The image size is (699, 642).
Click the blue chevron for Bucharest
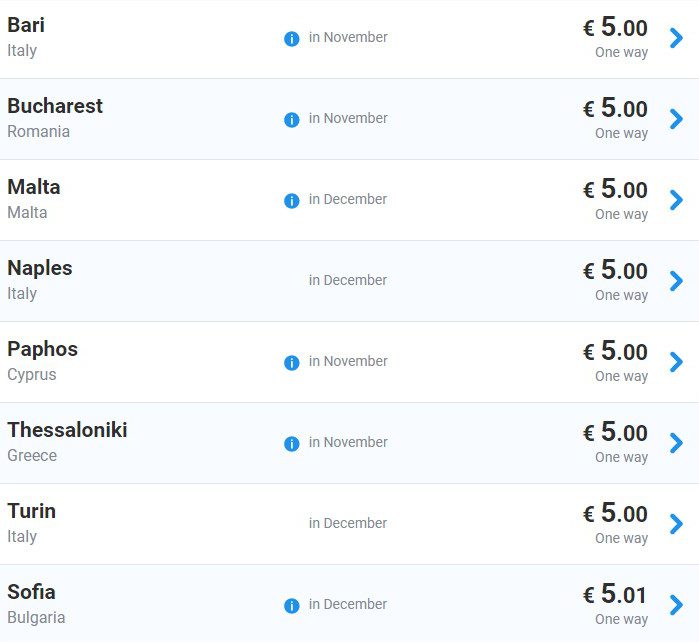tap(676, 119)
